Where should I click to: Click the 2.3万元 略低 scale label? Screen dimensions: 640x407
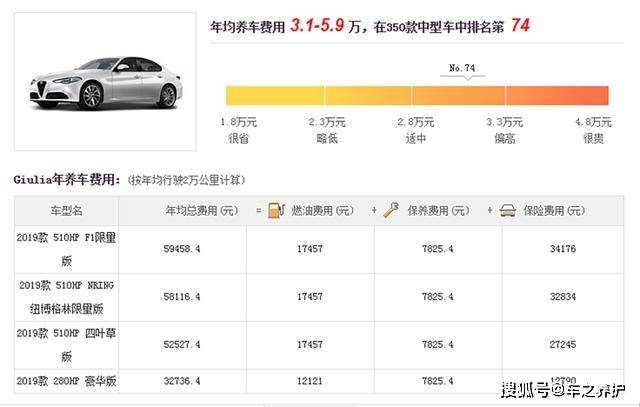327,130
